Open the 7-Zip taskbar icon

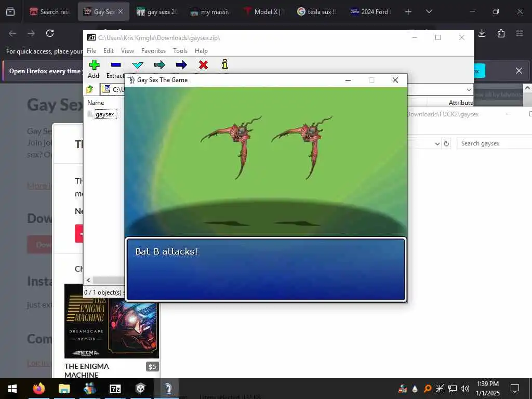pyautogui.click(x=115, y=389)
